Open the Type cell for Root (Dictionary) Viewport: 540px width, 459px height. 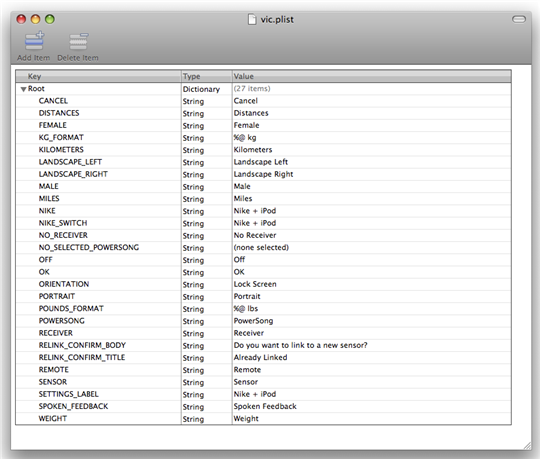201,89
